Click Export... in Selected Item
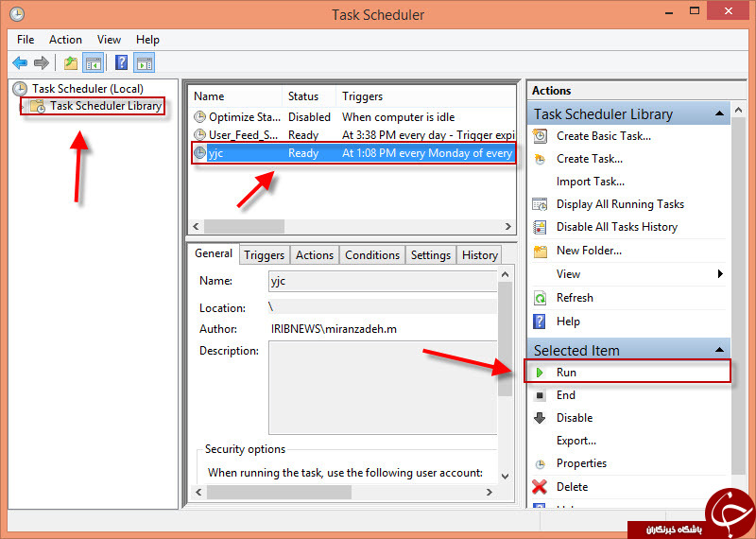The width and height of the screenshot is (756, 539). coord(576,441)
